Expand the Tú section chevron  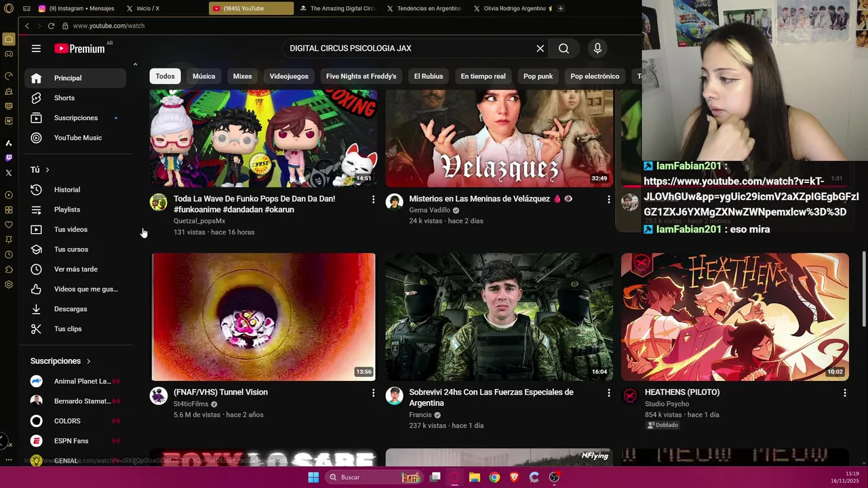pyautogui.click(x=47, y=169)
